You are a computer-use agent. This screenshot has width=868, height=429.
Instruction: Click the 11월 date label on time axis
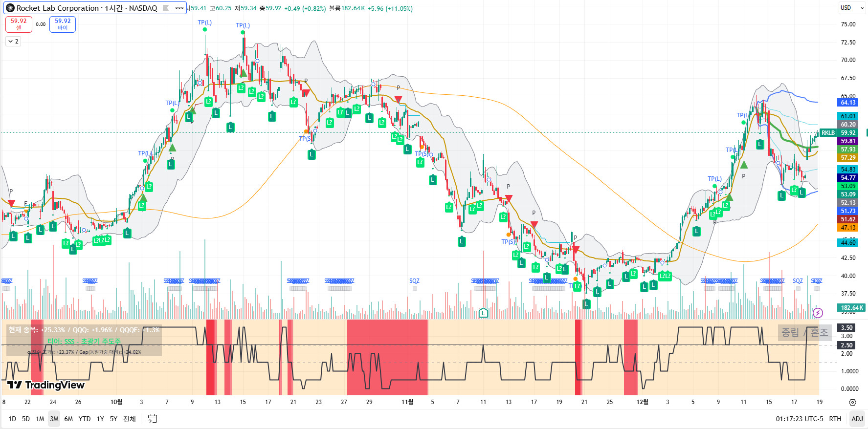[x=407, y=402]
